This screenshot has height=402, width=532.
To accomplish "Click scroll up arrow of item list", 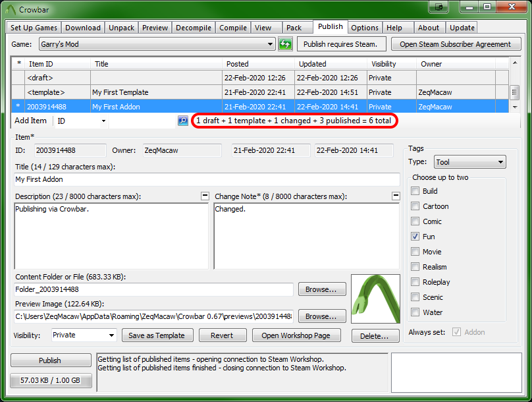I will click(515, 63).
